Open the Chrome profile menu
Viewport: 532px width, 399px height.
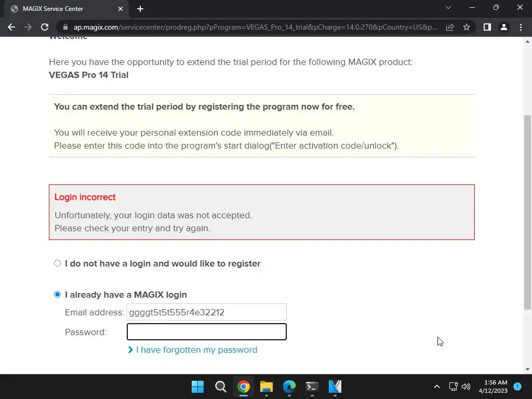tap(504, 27)
